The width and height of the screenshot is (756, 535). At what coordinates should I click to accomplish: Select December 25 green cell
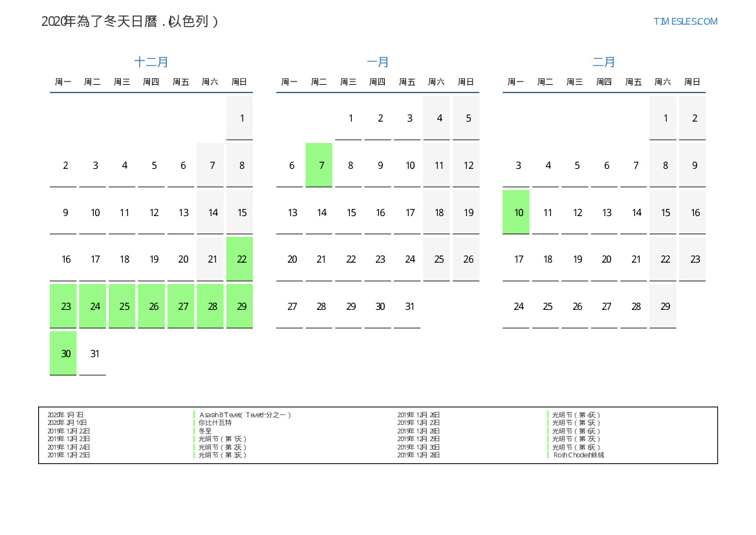pos(122,307)
